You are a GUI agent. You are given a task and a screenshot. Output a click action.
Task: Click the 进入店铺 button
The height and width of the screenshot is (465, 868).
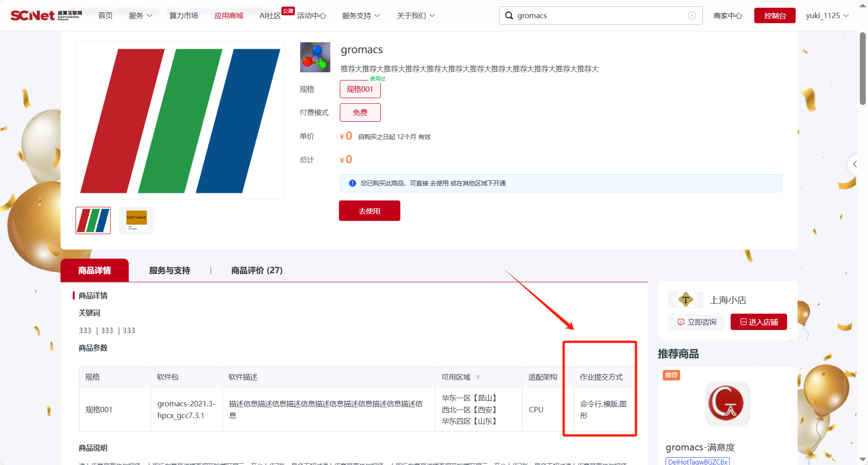[758, 322]
